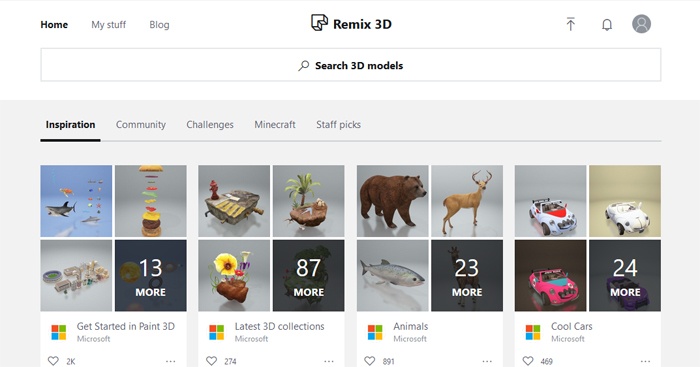The image size is (700, 367).
Task: Open the 87 MORE tile
Action: [x=308, y=275]
